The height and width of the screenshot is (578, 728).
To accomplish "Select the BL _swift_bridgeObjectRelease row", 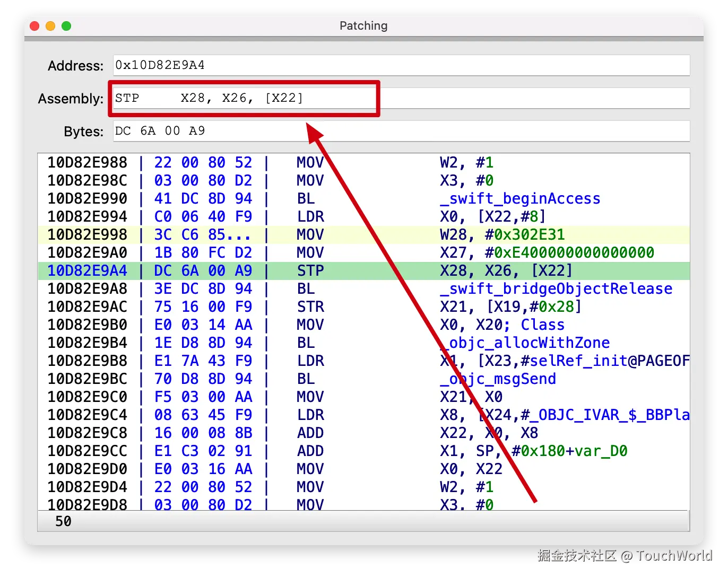I will click(x=363, y=288).
